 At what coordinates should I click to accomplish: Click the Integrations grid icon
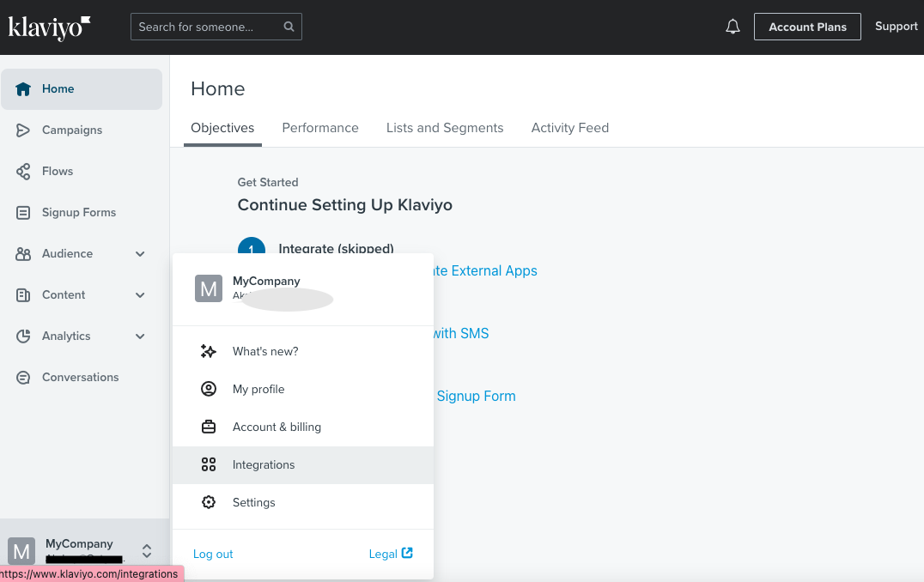(x=209, y=464)
